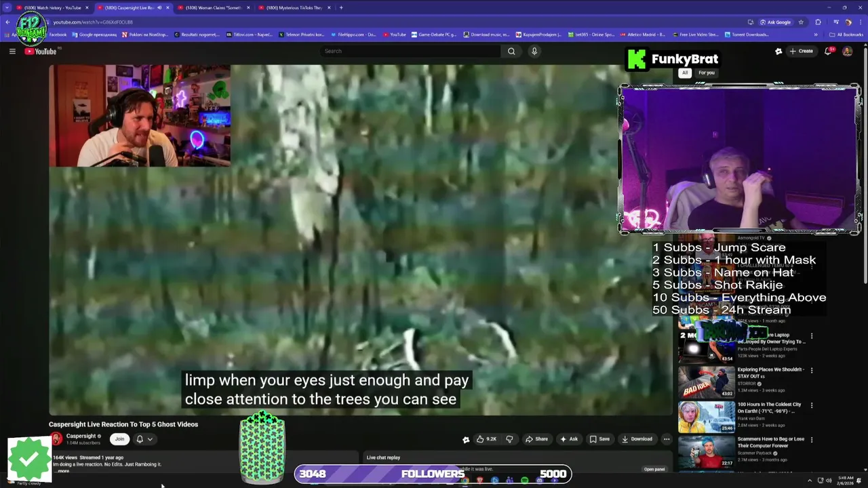Open options menu for 'Exploring Places' video
Screen dimensions: 868x488
812,370
